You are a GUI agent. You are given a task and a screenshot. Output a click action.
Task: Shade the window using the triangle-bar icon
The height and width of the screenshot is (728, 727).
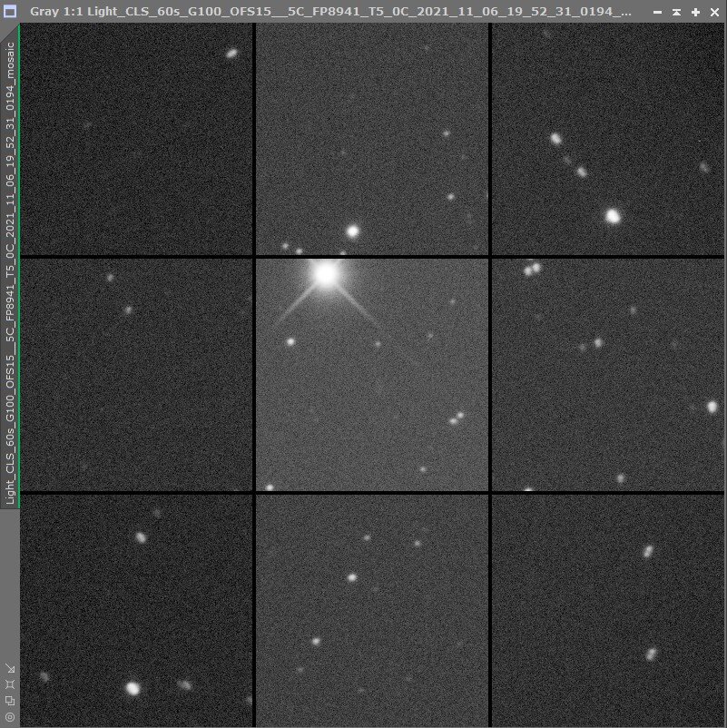click(x=676, y=13)
